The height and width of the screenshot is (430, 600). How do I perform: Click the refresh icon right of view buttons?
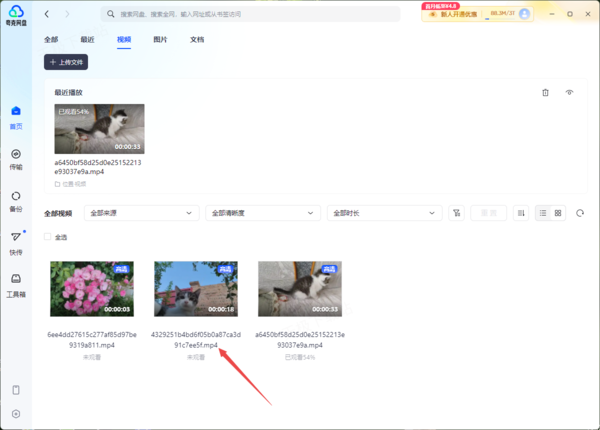[x=580, y=213]
